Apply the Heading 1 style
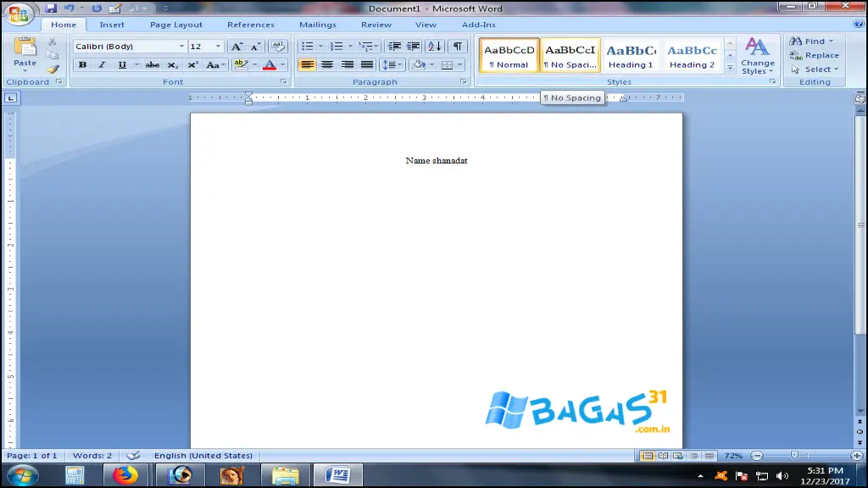This screenshot has height=488, width=868. 631,55
